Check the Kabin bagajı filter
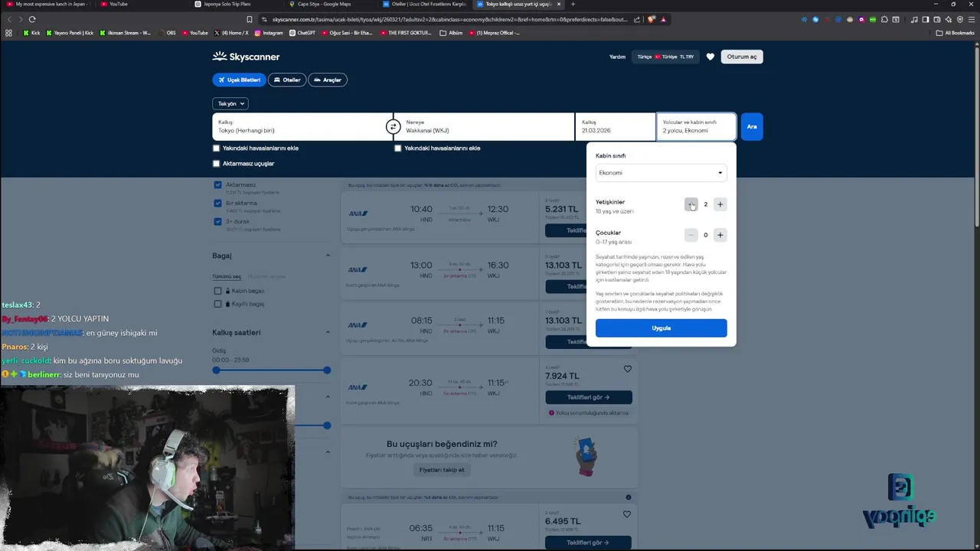This screenshot has width=980, height=551. (218, 291)
